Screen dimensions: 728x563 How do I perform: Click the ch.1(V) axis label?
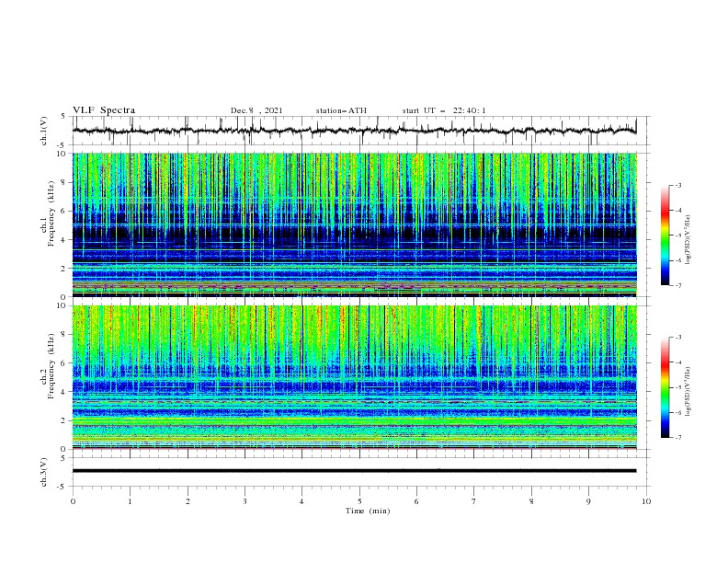pos(44,131)
